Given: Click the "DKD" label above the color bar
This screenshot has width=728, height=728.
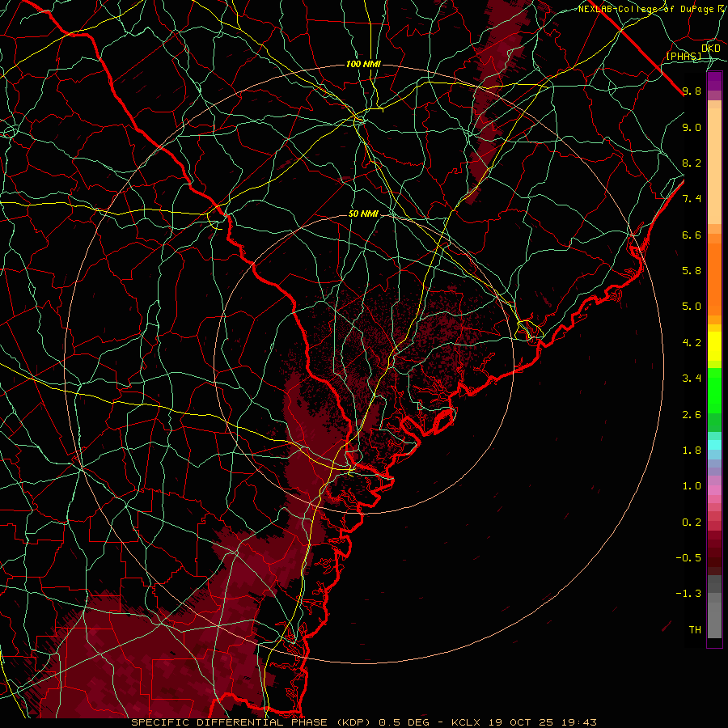Looking at the screenshot, I should click(x=710, y=49).
